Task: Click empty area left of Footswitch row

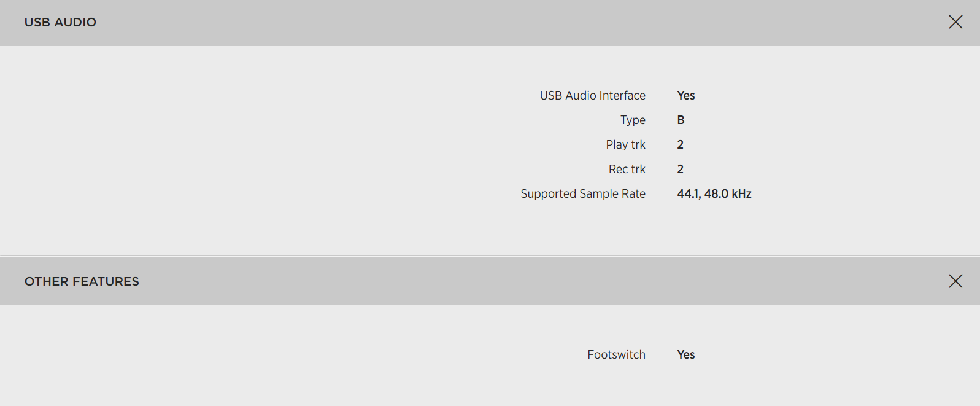Action: coord(245,354)
